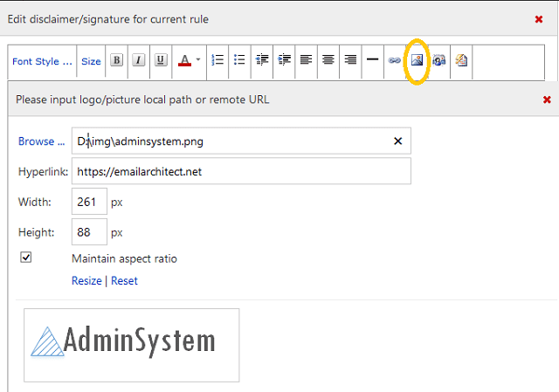The width and height of the screenshot is (559, 392).
Task: Click the insert picture icon
Action: (417, 60)
